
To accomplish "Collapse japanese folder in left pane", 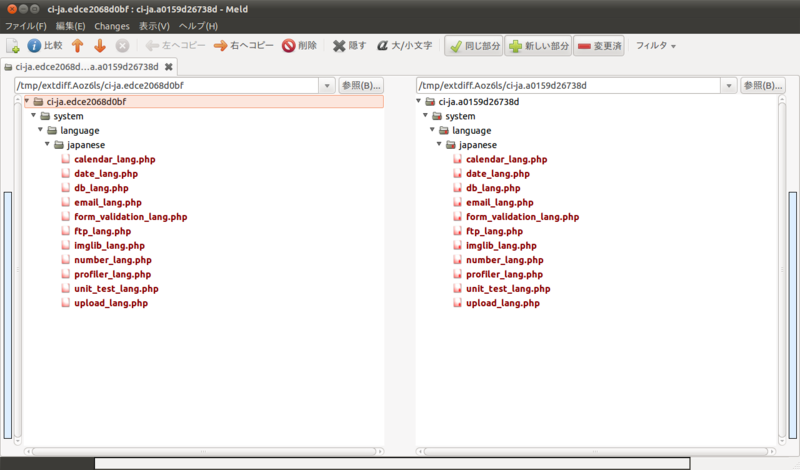I will click(x=47, y=144).
